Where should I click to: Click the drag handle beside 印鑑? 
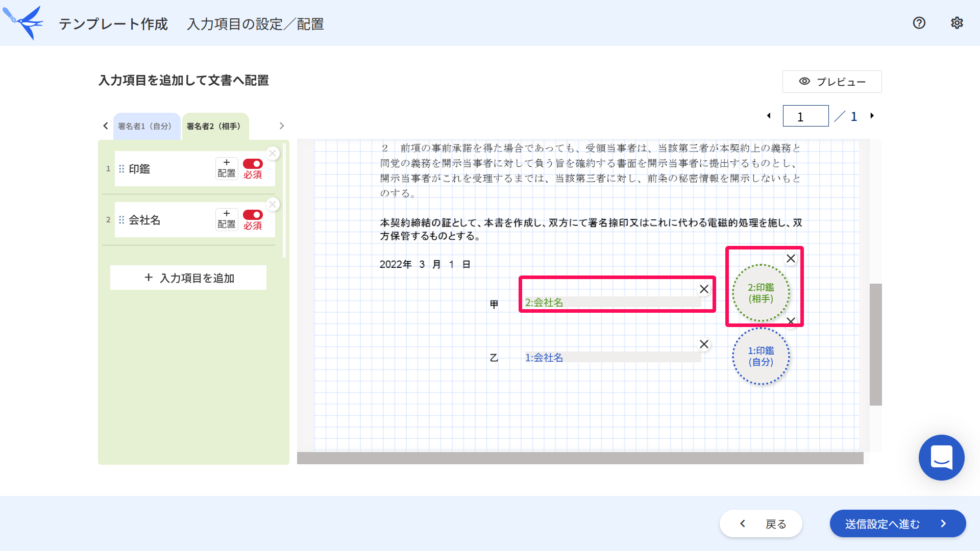click(121, 169)
